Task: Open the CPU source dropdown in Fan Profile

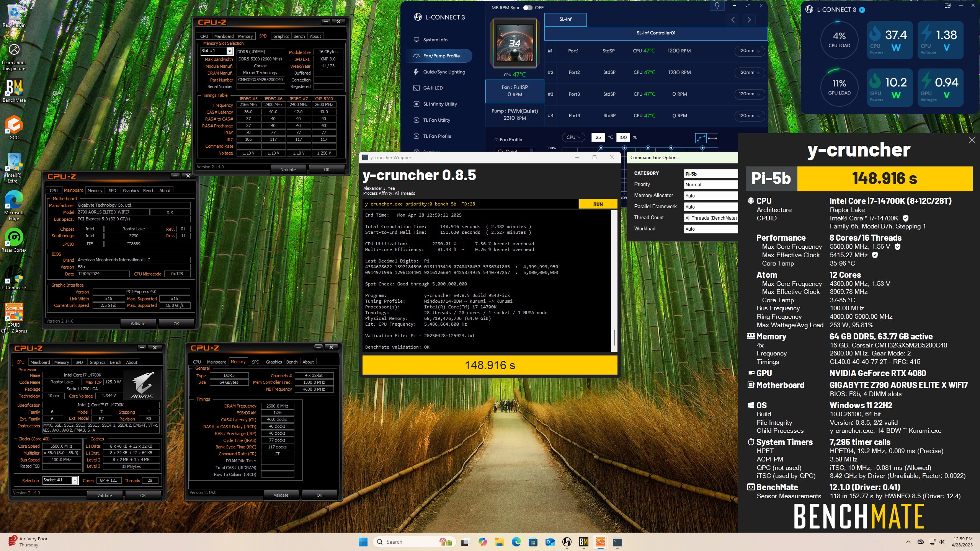Action: click(x=573, y=137)
